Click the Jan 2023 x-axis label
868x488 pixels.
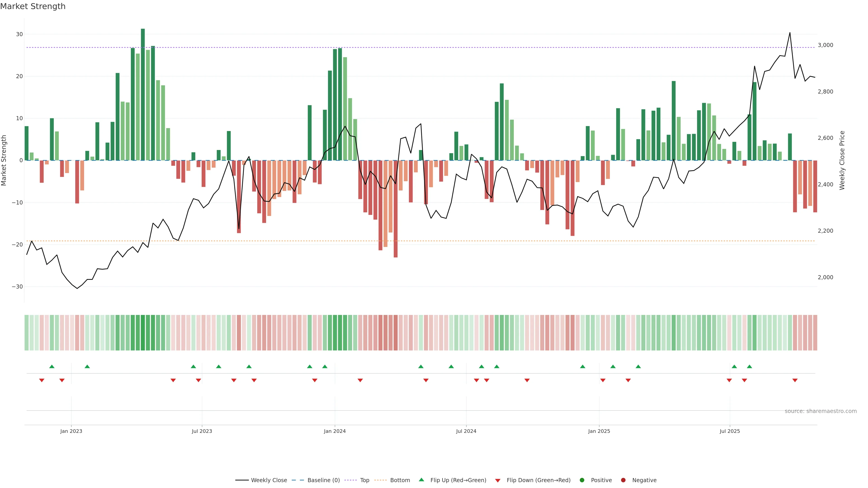point(71,432)
